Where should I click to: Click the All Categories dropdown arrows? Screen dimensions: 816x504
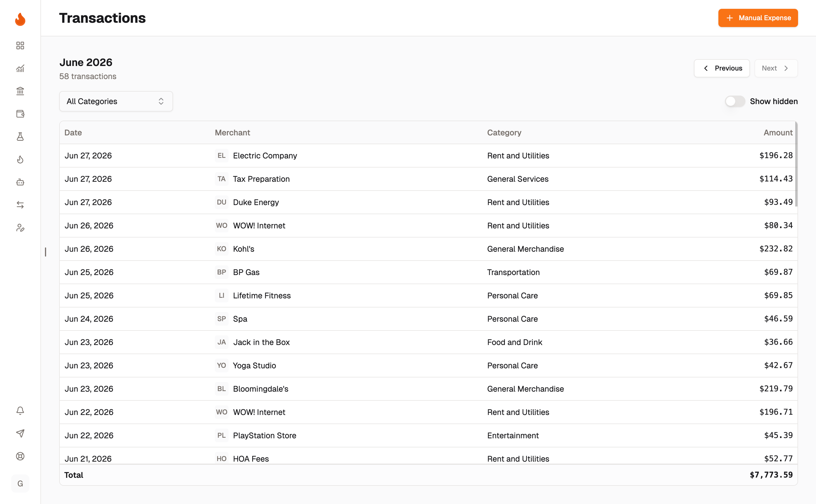161,101
